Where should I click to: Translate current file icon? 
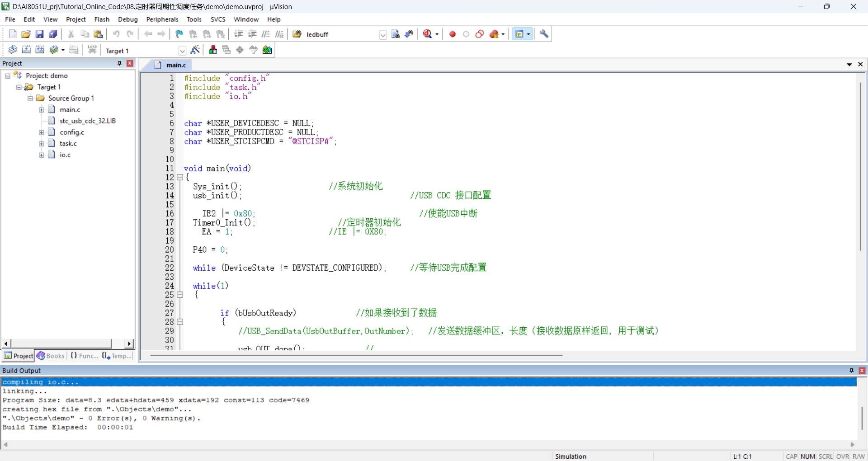click(x=13, y=50)
